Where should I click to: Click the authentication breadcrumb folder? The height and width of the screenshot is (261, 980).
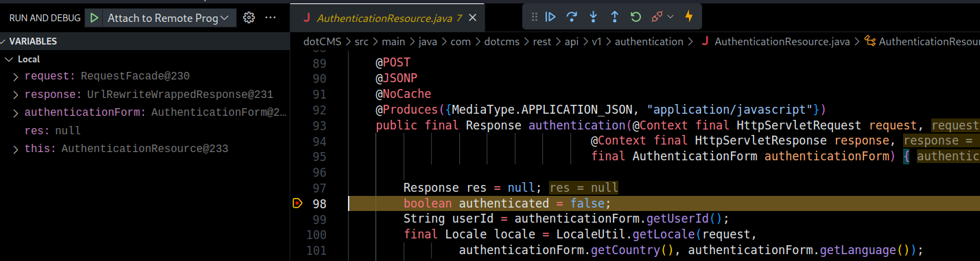click(649, 42)
